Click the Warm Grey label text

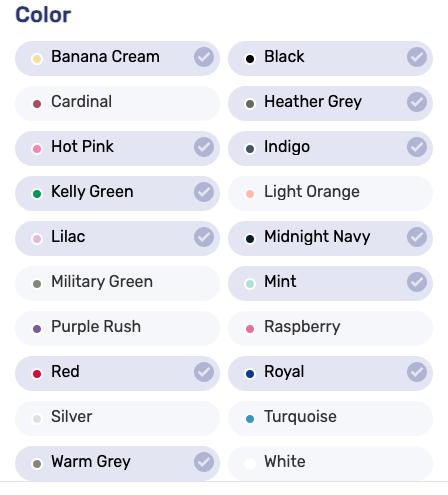tap(91, 462)
